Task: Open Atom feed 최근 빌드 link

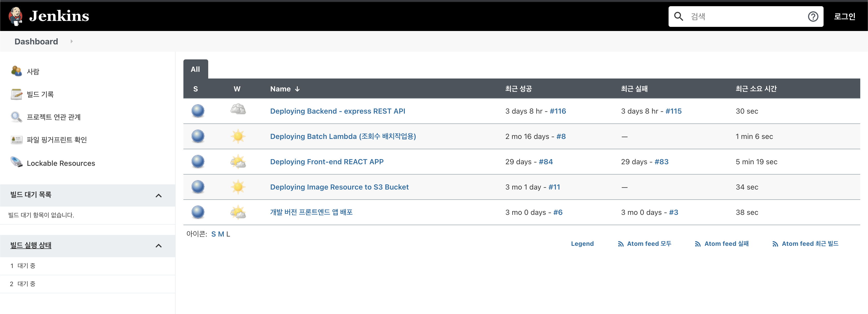Action: [x=810, y=244]
